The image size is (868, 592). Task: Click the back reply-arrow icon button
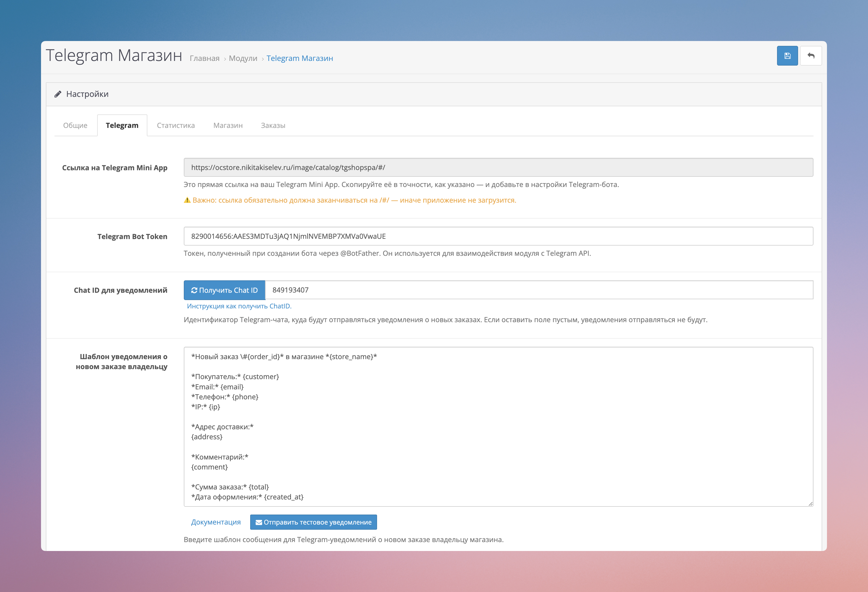tap(811, 56)
